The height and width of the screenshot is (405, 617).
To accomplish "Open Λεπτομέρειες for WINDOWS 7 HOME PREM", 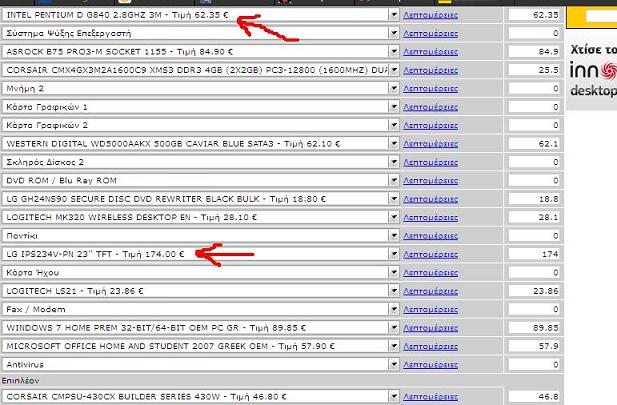I will (430, 328).
